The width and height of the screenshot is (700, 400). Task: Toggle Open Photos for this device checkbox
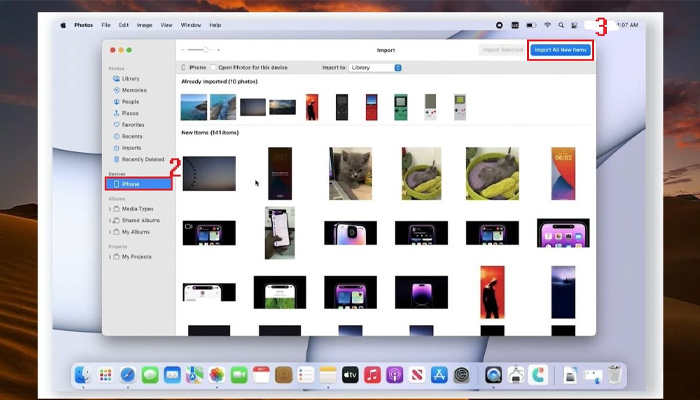point(213,67)
